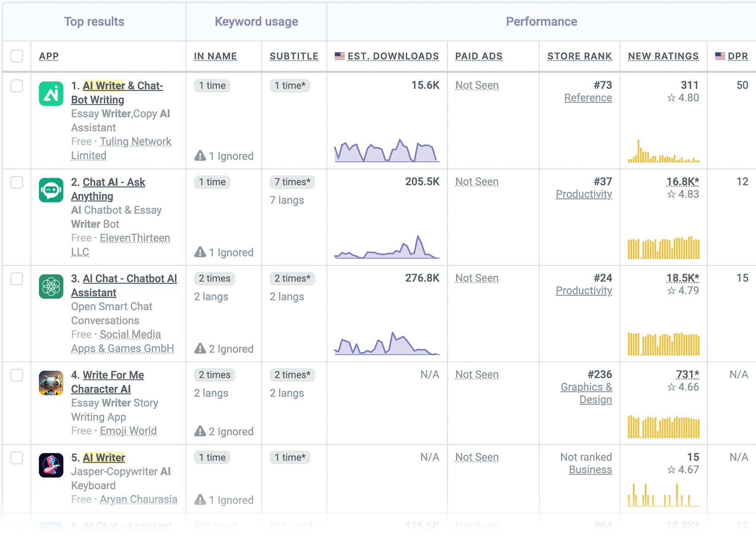
Task: Open developer Aryan Chaurasia
Action: tap(139, 499)
